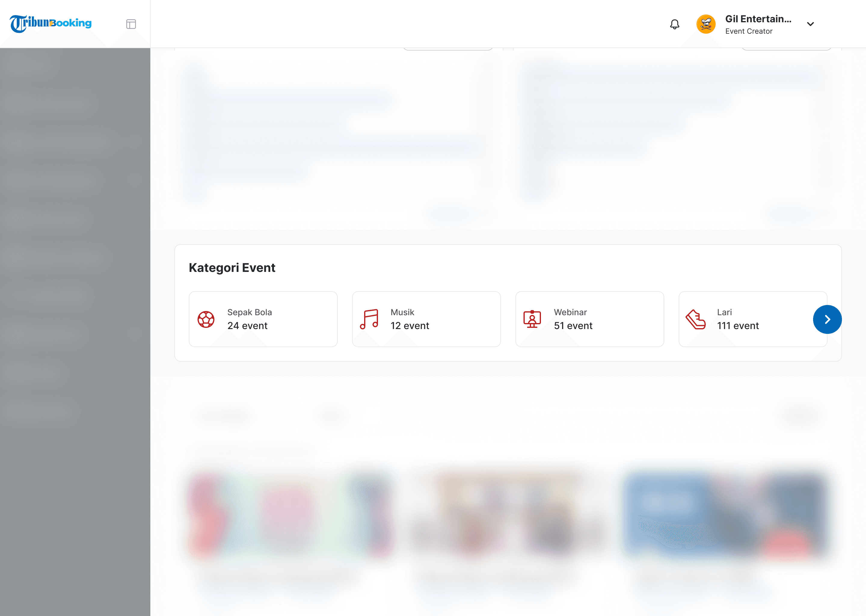Click the 24 event count

click(x=247, y=326)
